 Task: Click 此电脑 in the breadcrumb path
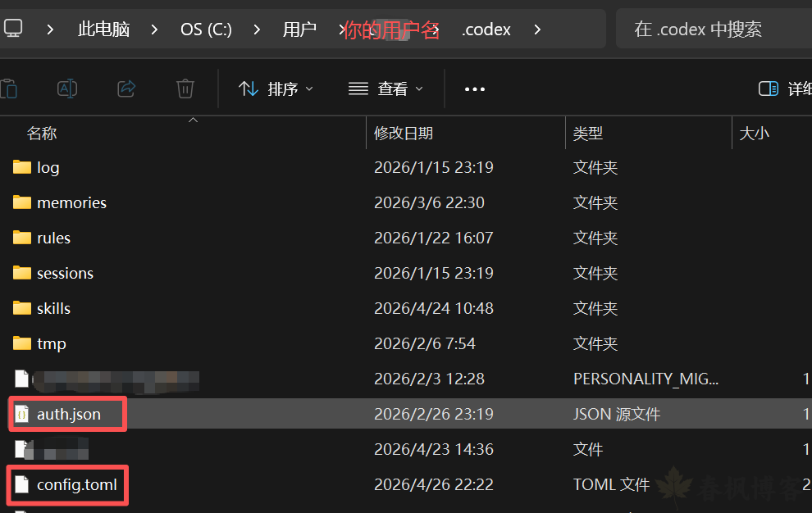click(103, 29)
